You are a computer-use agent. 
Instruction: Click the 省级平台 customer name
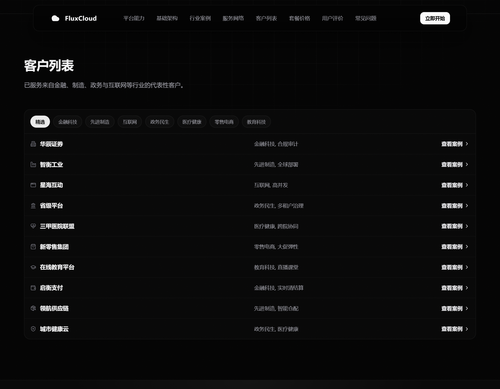point(51,206)
